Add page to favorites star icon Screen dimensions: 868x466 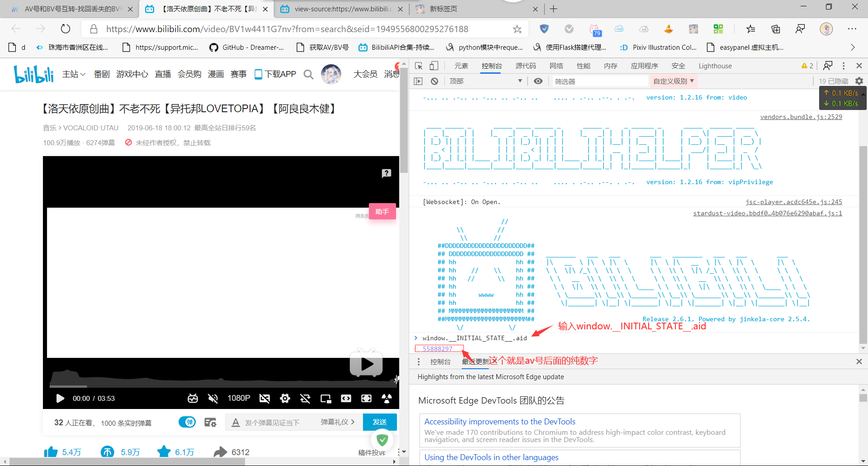[x=517, y=29]
